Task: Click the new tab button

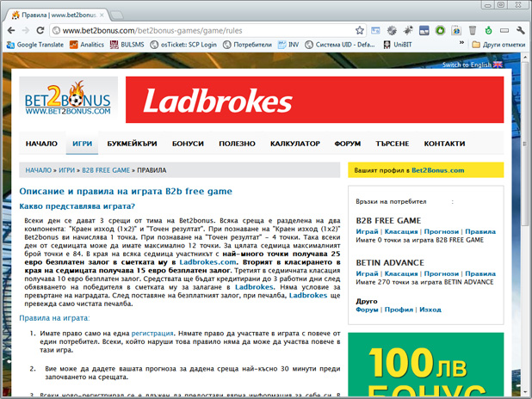Action: click(x=117, y=15)
